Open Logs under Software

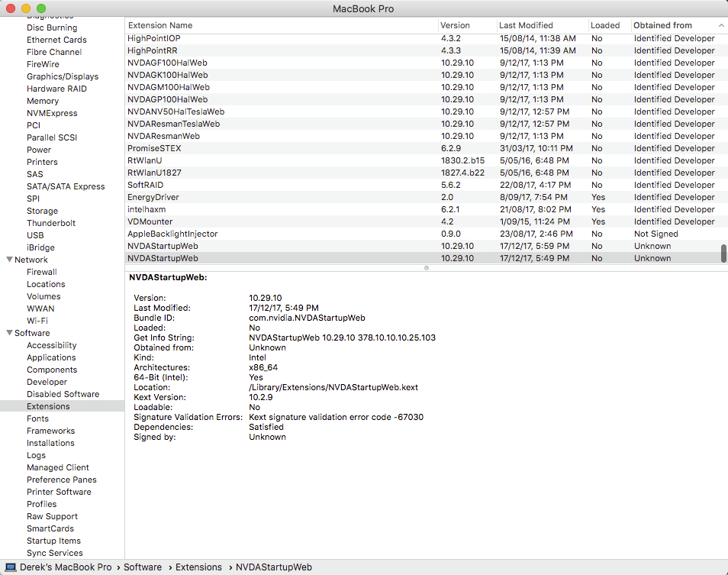coord(36,455)
